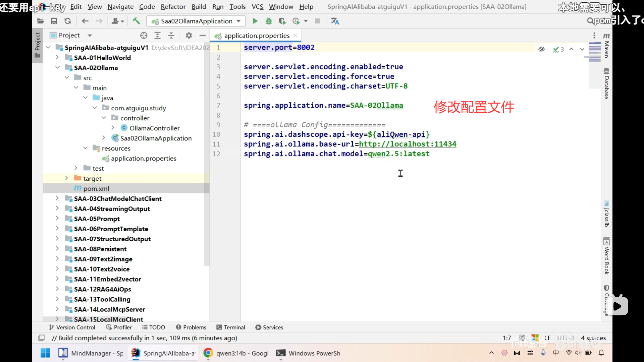Select opened file with the crosshair icon
644x362 pixels.
[144, 36]
